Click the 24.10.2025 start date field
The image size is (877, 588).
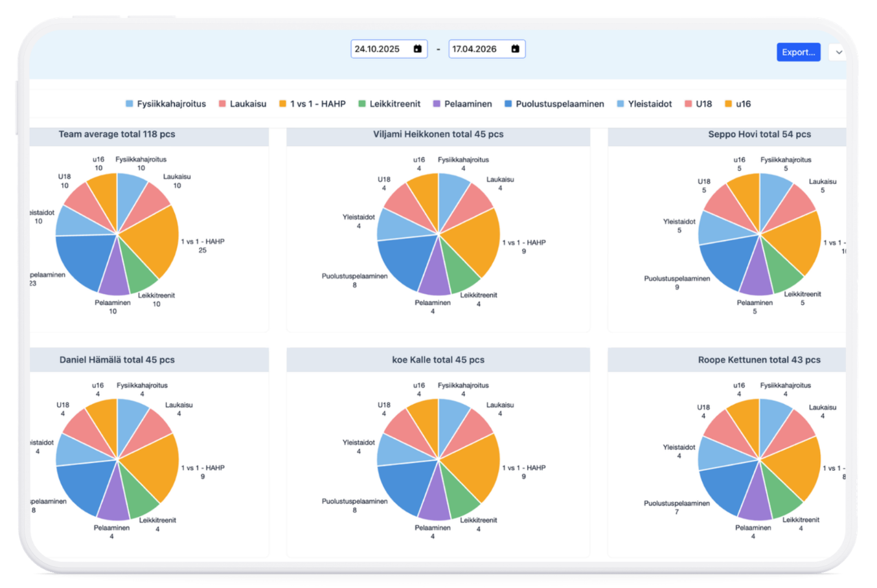[x=389, y=49]
